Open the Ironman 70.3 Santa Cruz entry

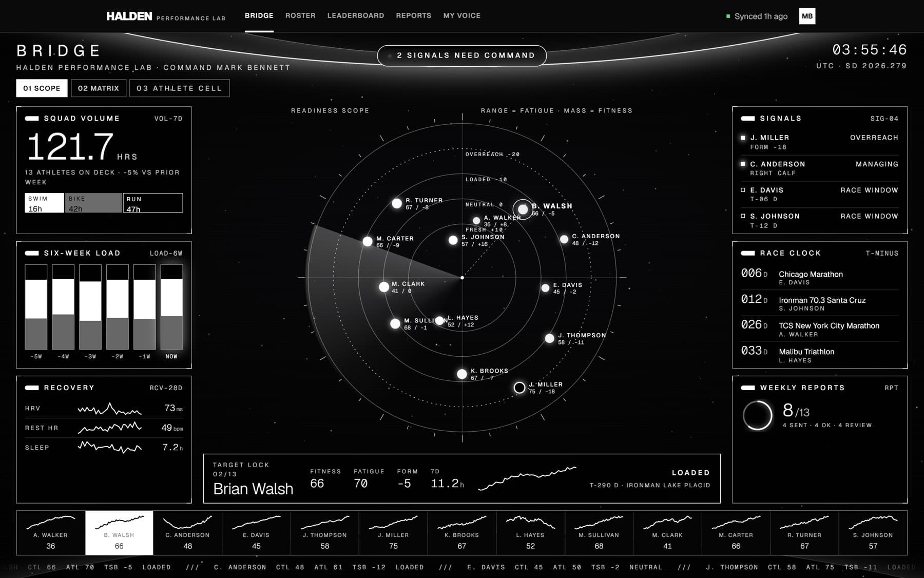pos(820,303)
